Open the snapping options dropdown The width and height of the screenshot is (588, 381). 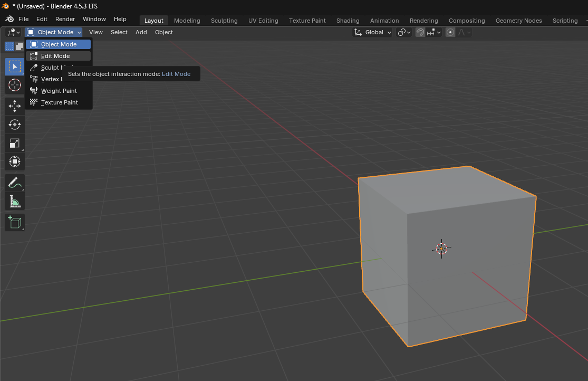(435, 32)
